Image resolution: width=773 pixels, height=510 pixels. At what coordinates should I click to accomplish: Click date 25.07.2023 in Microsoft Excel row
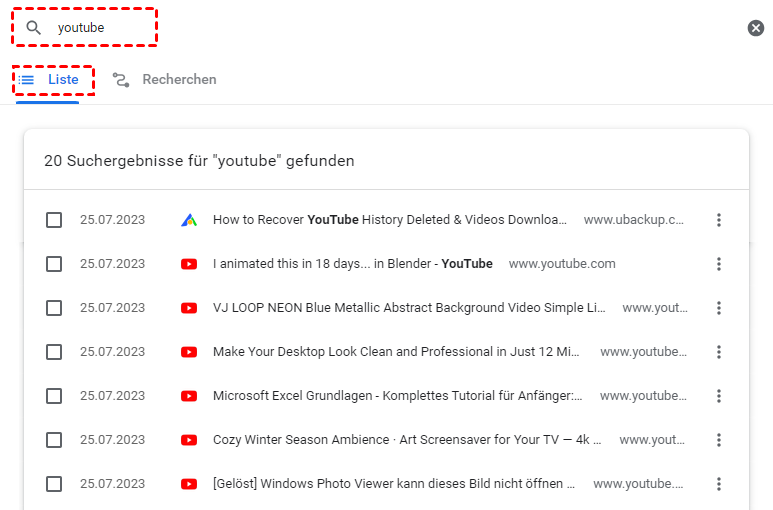[x=112, y=396]
